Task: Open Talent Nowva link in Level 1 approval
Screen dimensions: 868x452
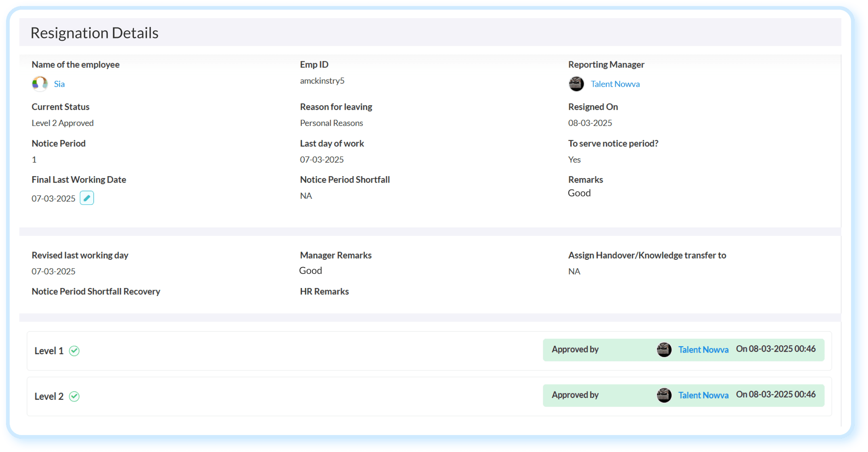Action: coord(703,350)
